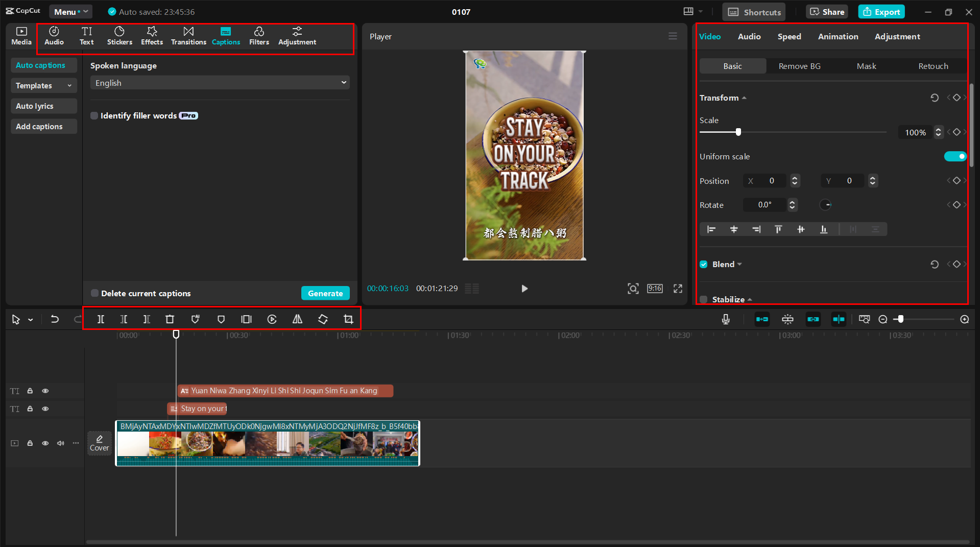Collapse the Transform section
This screenshot has height=547, width=980.
click(x=744, y=97)
